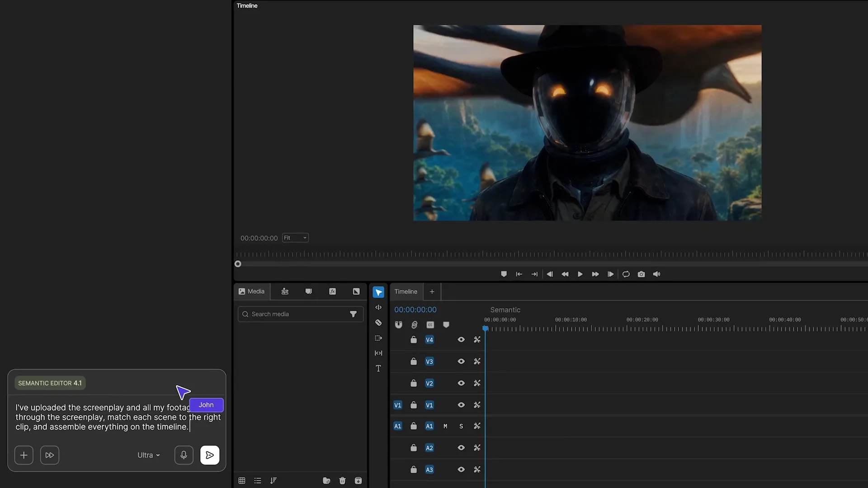
Task: Select the arrow selection tool
Action: 378,292
